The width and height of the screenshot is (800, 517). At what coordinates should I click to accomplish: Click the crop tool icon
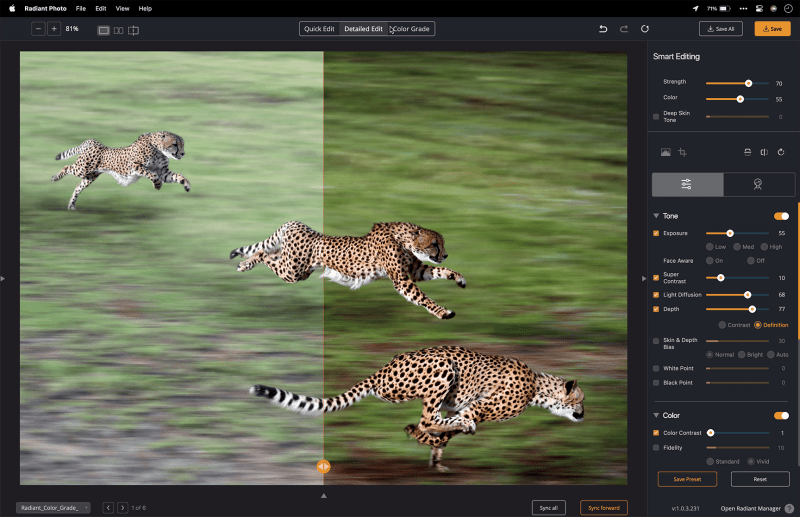click(x=682, y=152)
